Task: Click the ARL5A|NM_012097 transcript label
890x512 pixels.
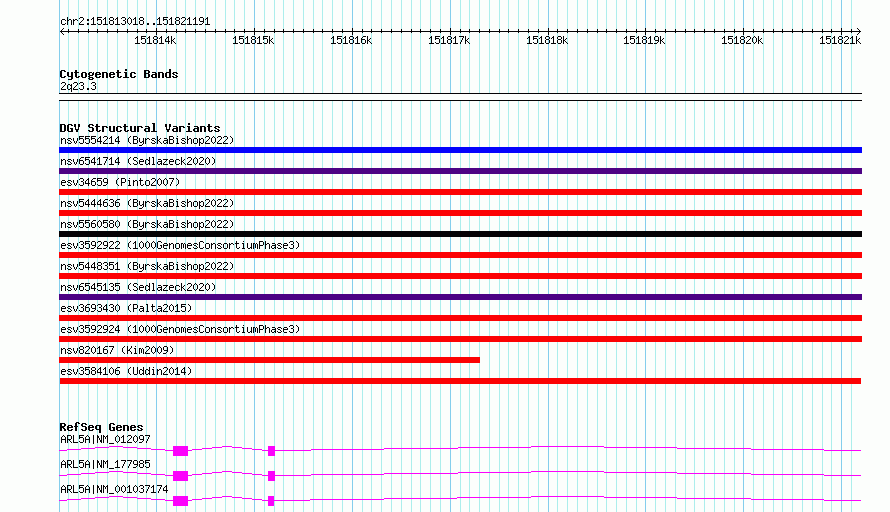Action: (x=105, y=439)
